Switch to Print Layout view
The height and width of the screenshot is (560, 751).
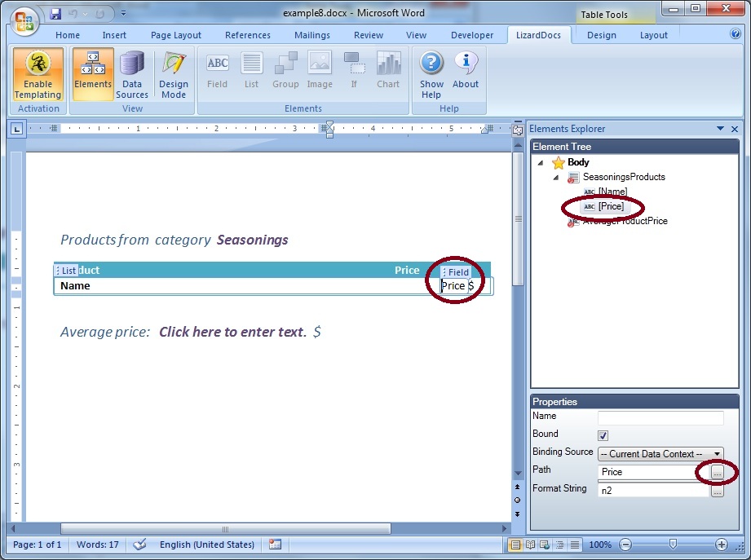click(515, 545)
